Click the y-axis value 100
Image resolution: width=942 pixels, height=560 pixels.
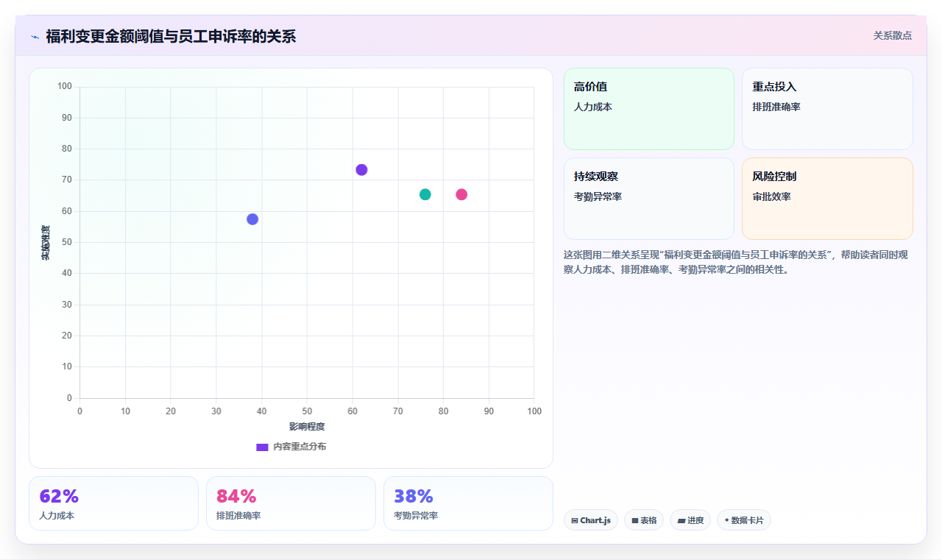pos(65,87)
